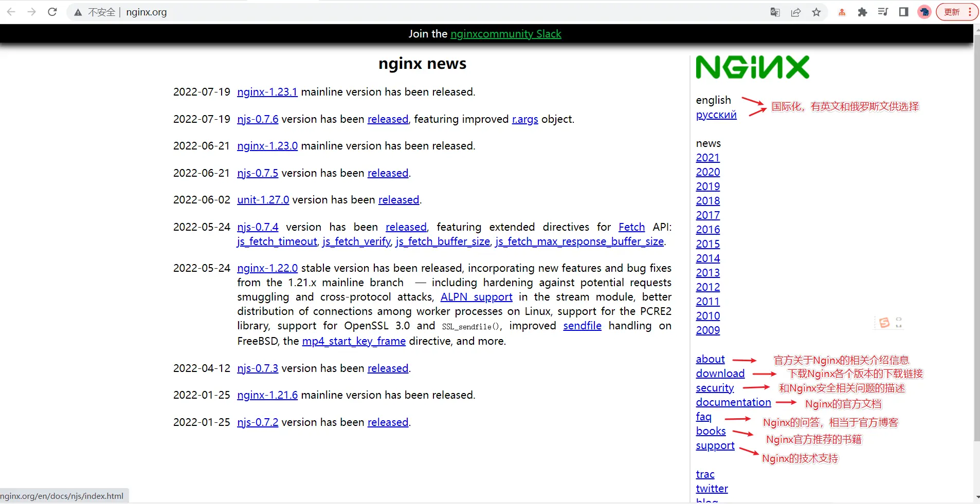Reload the nginx.org page
Image resolution: width=980 pixels, height=504 pixels.
pos(52,12)
